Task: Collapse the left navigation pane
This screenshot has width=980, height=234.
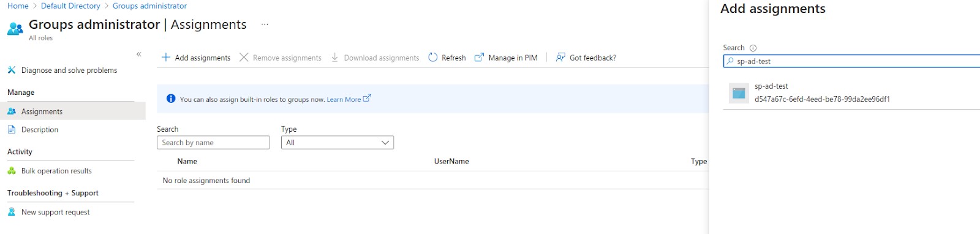Action: point(139,55)
